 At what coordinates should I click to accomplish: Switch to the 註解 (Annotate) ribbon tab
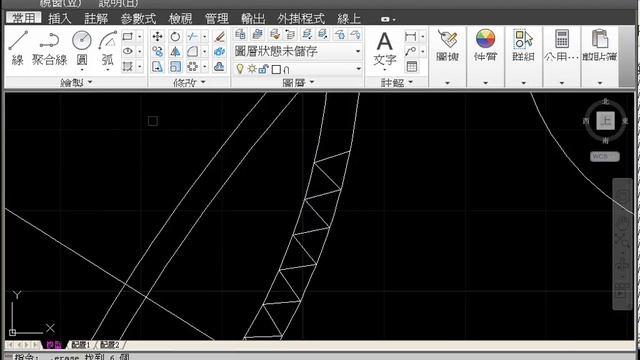coord(96,18)
